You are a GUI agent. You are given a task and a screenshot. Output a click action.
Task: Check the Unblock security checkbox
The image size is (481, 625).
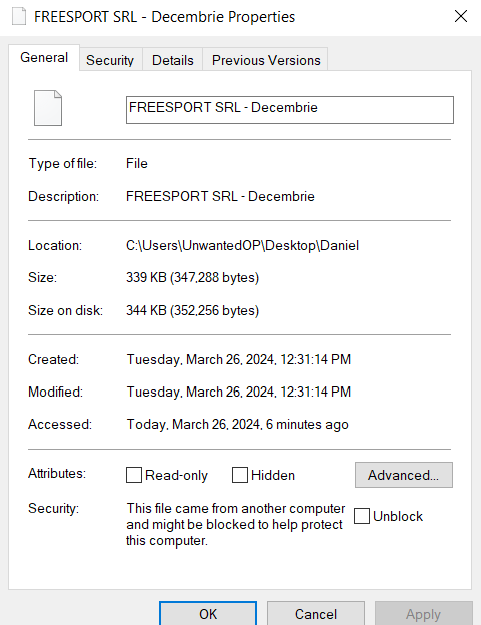click(x=362, y=516)
